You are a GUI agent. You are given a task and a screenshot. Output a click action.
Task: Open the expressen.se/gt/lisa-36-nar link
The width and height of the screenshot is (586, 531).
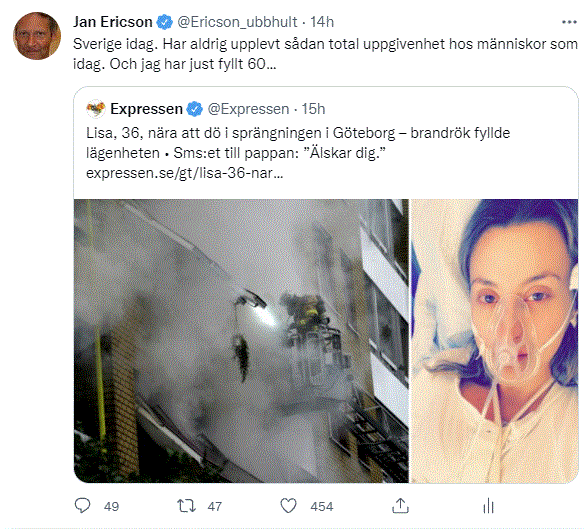tap(185, 173)
